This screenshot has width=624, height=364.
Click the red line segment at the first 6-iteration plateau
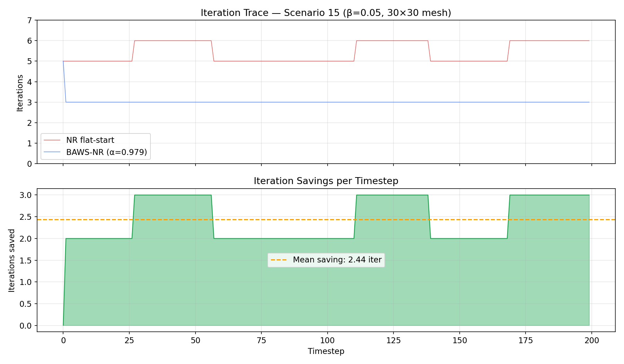173,41
